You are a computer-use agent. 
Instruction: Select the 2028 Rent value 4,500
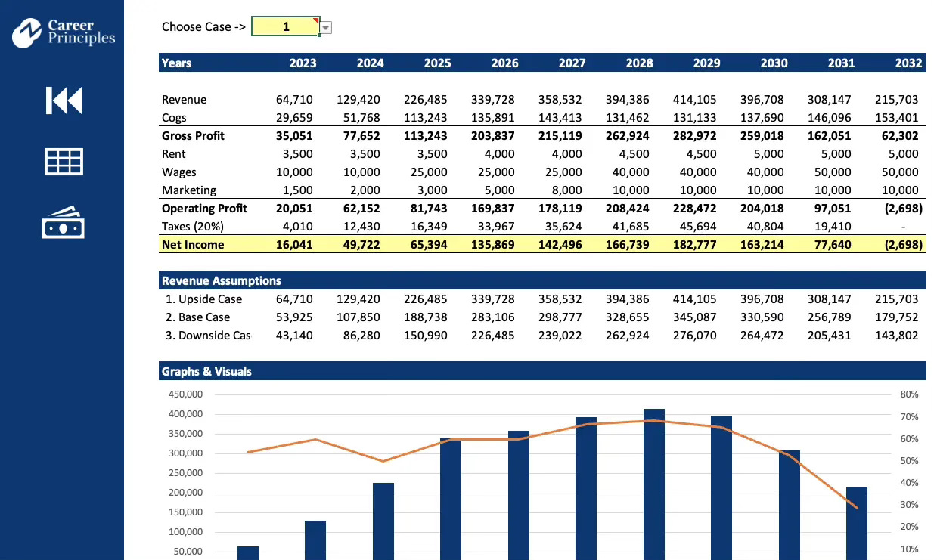[x=634, y=153]
